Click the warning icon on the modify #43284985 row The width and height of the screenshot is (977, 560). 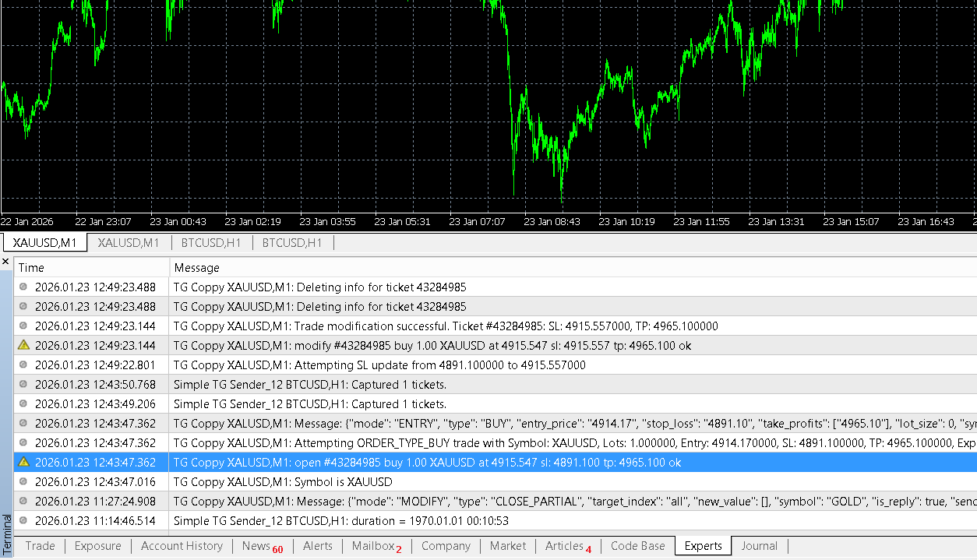pos(23,345)
